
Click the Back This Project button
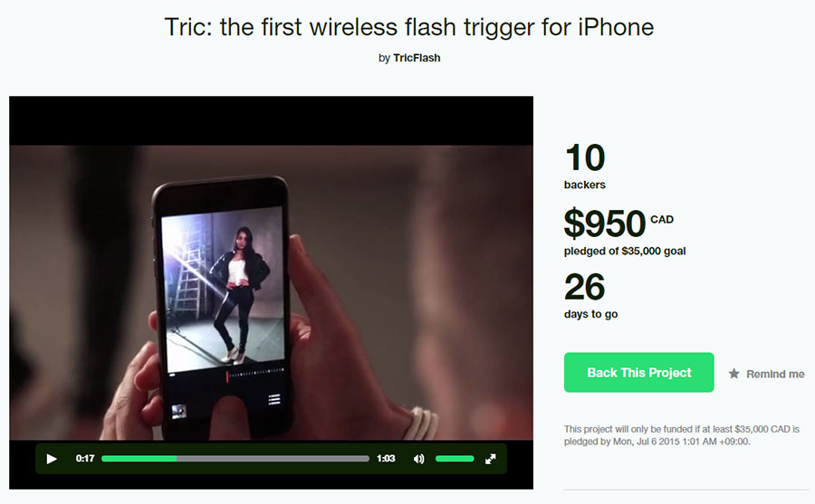[x=638, y=373]
